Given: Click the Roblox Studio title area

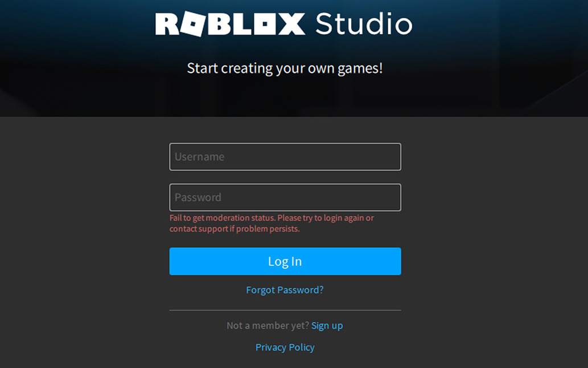Looking at the screenshot, I should (285, 24).
